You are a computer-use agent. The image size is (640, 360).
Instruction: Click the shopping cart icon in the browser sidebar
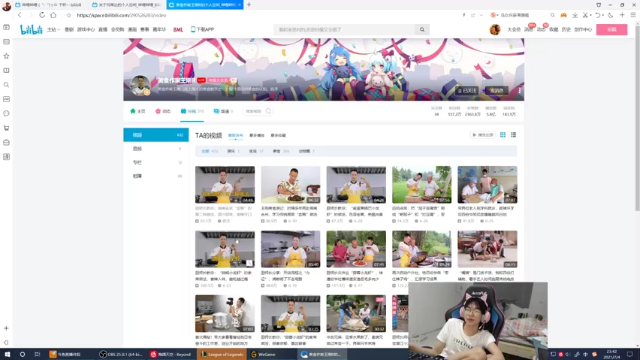click(6, 128)
